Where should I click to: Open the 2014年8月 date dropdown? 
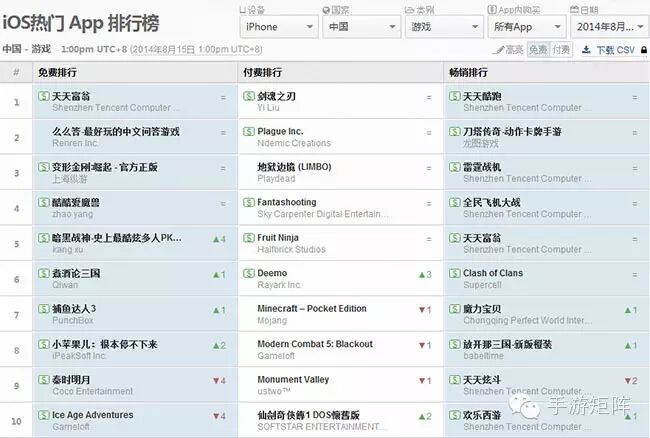[x=610, y=27]
